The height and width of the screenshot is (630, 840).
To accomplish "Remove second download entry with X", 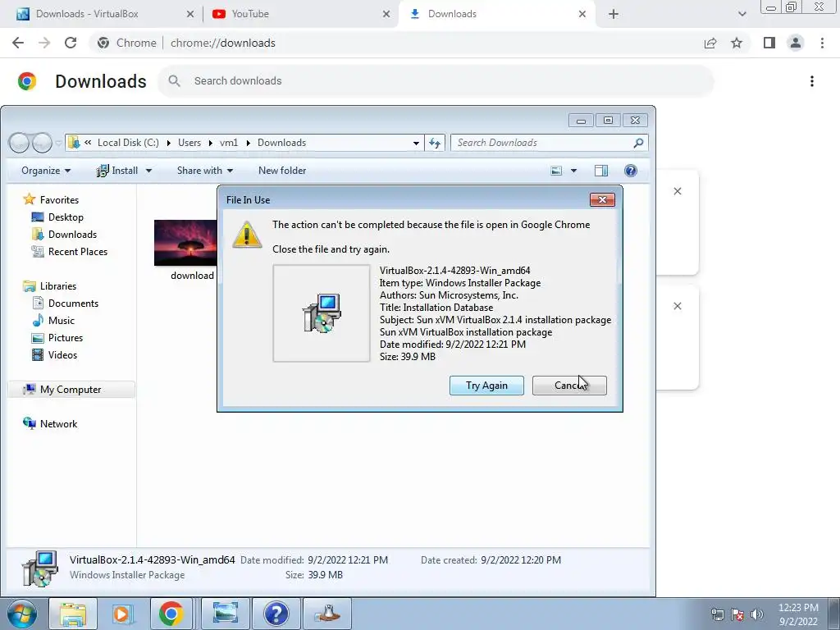I will click(678, 306).
